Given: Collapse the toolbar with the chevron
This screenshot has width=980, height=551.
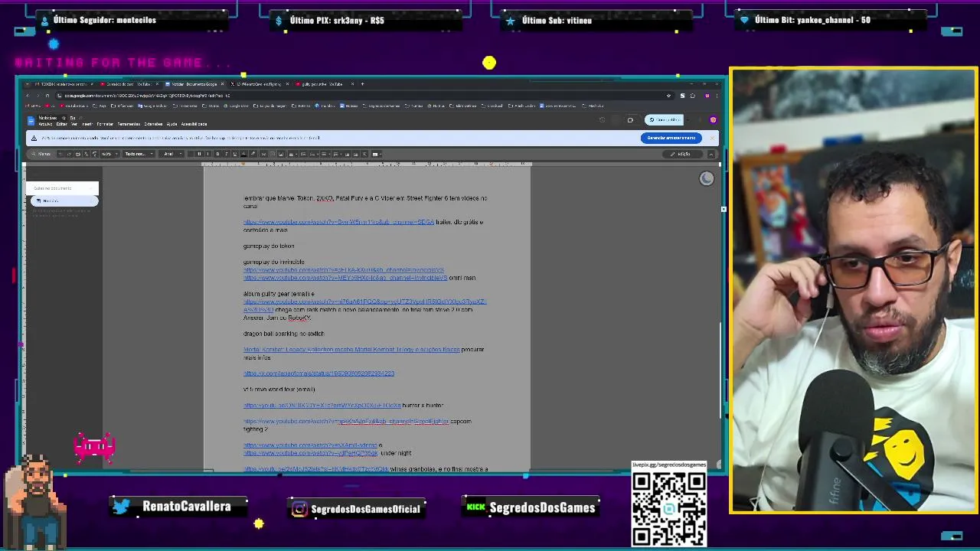Looking at the screenshot, I should [711, 155].
